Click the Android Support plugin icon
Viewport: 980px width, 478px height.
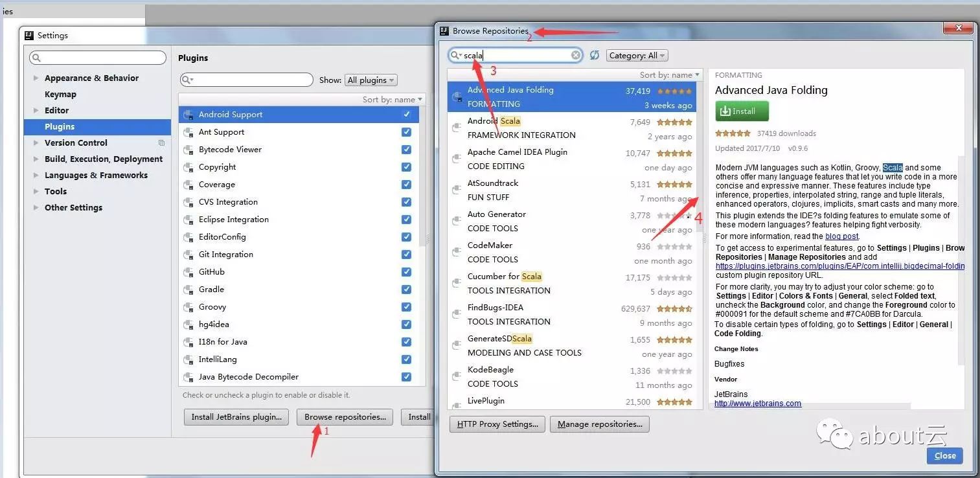[188, 115]
